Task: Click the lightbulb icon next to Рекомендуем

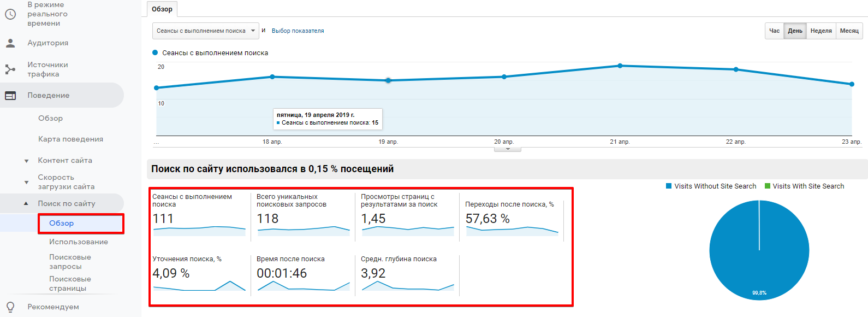Action: (x=10, y=307)
